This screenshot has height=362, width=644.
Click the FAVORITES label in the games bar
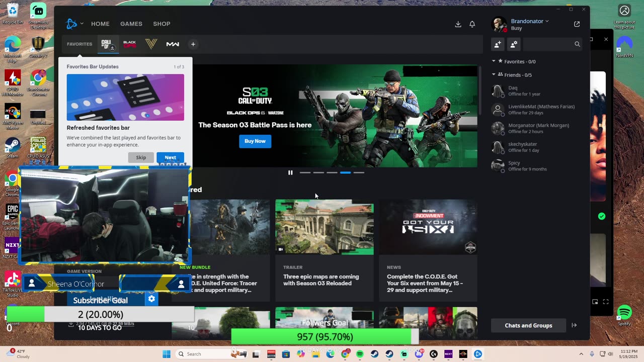[79, 44]
